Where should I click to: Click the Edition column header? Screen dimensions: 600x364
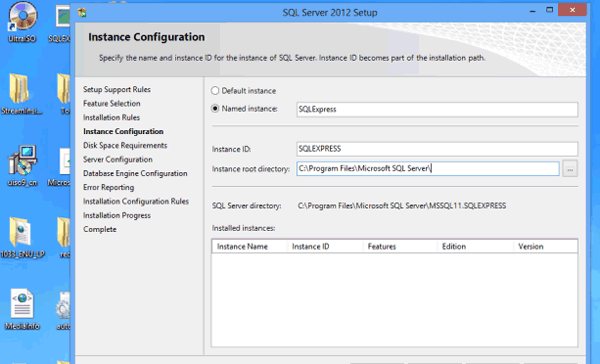[475, 246]
